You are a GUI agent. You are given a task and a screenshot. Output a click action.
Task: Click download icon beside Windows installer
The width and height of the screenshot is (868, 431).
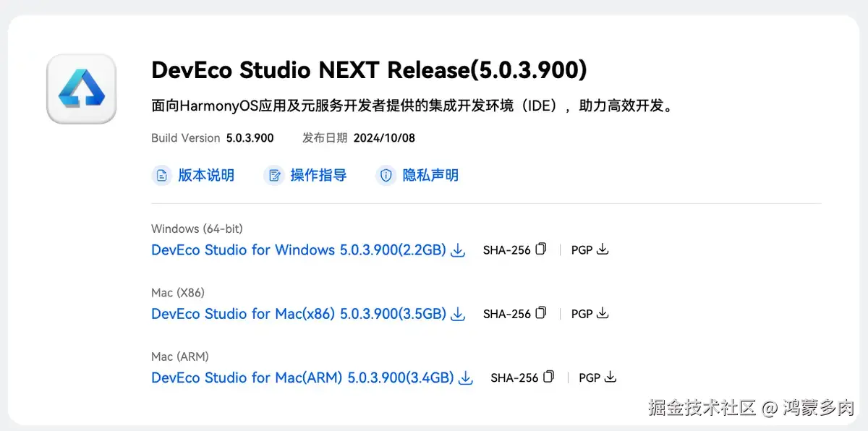tap(458, 250)
